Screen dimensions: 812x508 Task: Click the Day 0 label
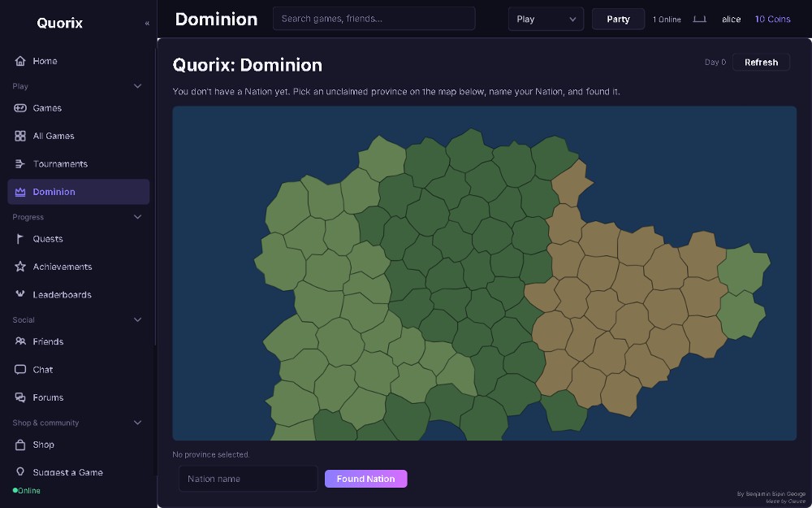[x=715, y=63]
